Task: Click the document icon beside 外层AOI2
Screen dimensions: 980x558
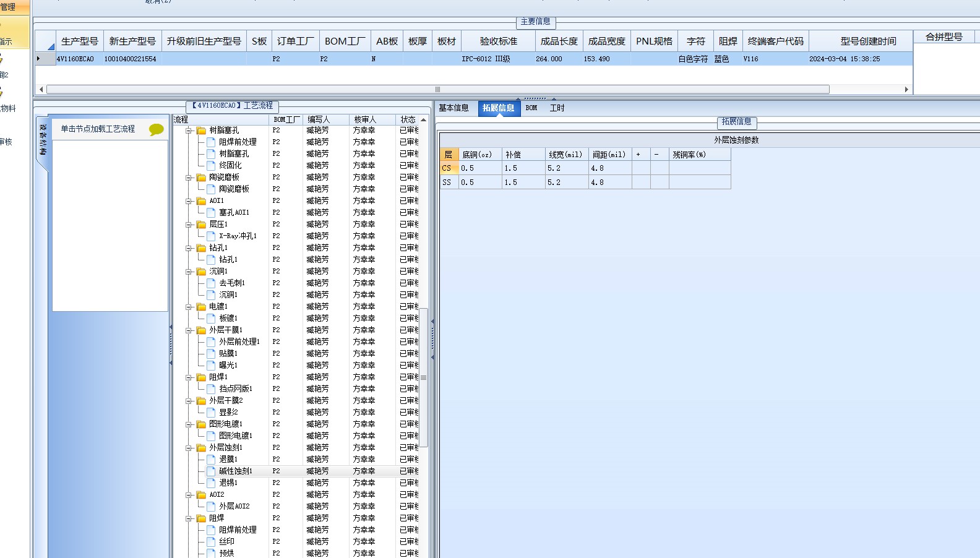Action: click(211, 507)
